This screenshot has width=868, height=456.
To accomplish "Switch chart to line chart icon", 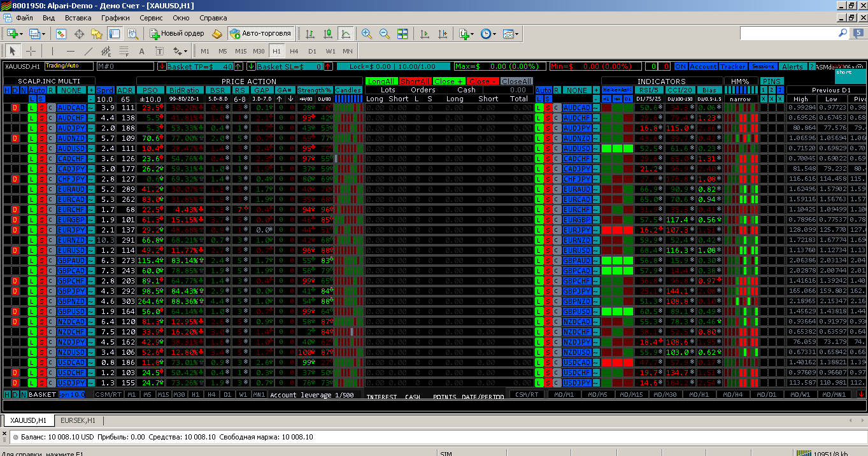I will tap(346, 34).
